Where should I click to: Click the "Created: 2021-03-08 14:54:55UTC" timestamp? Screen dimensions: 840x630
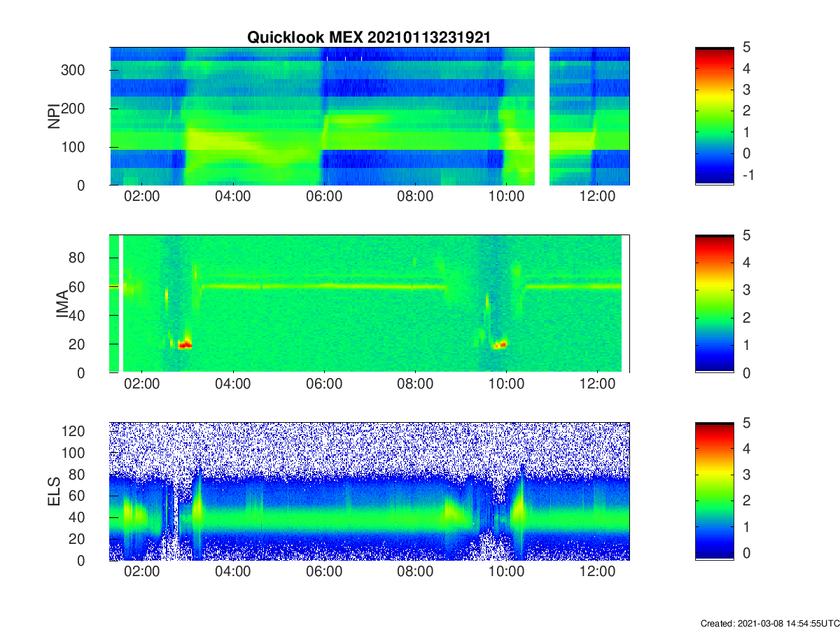769,623
